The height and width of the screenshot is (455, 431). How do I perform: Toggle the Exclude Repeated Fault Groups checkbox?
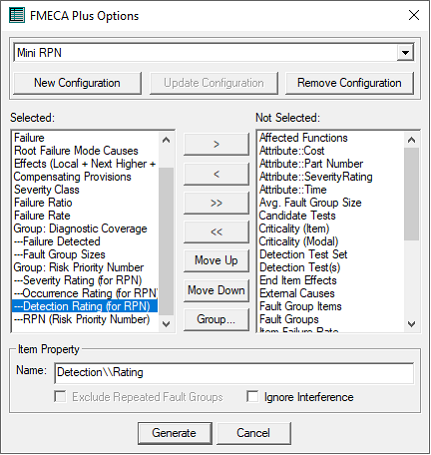tap(60, 397)
